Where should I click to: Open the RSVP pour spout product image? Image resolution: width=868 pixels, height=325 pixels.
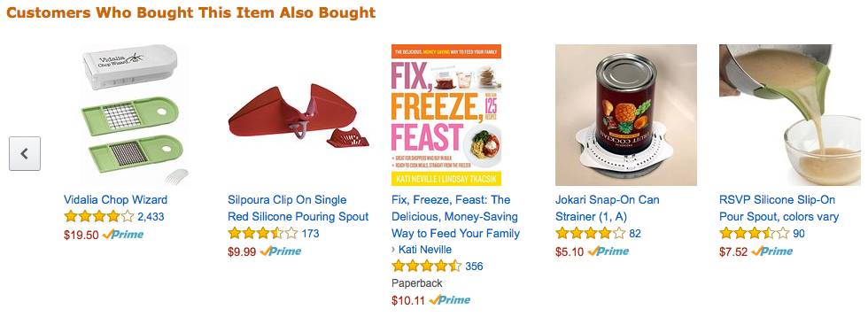tap(790, 114)
